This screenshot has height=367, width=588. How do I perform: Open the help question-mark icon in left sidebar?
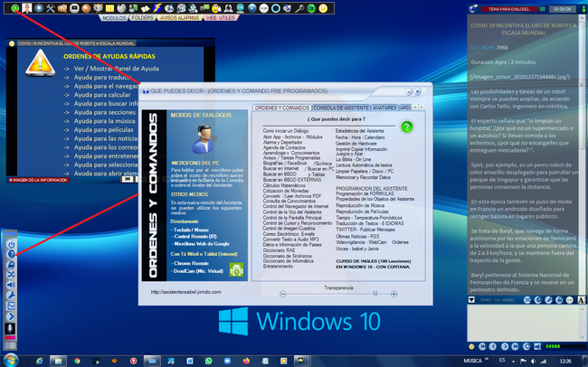click(x=11, y=254)
